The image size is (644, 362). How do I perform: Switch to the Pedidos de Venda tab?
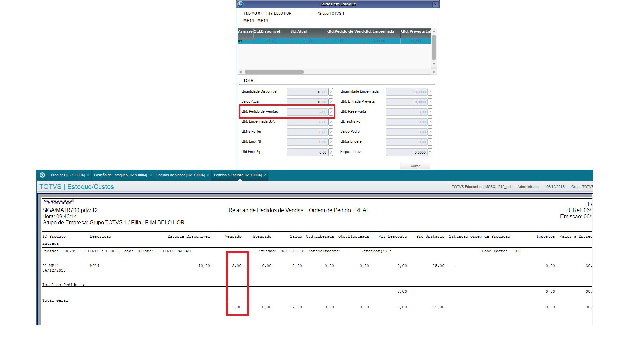tap(180, 175)
